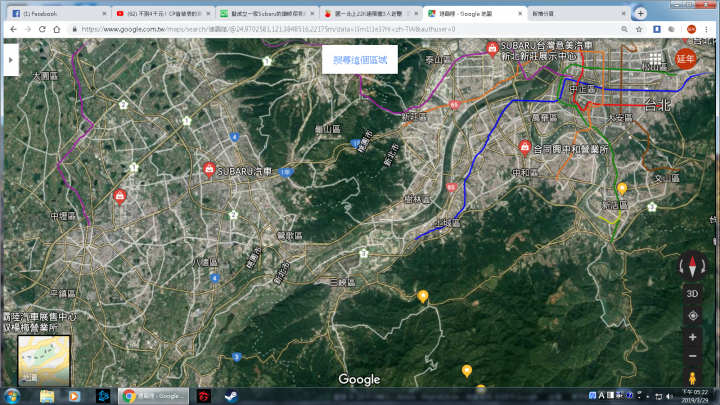Click the starred place near 三峽區
Screen dimensions: 720x405
point(422,296)
